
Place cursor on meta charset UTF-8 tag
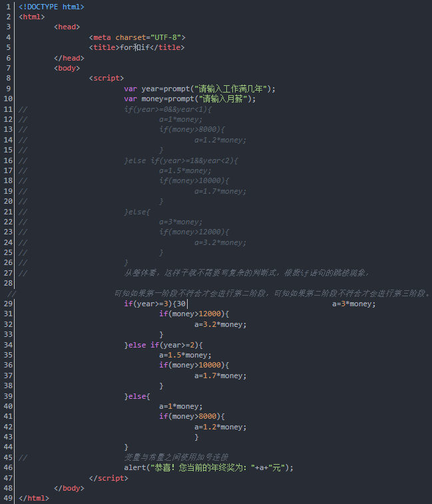(x=137, y=37)
